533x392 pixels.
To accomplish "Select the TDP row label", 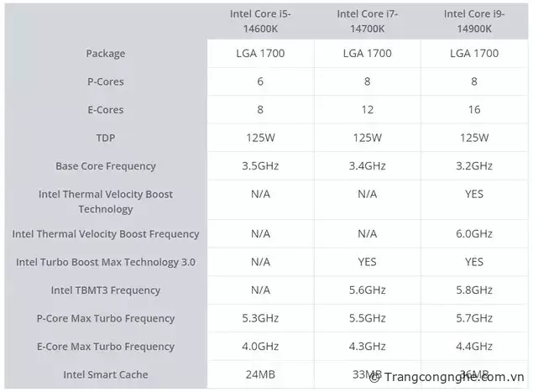I will tap(106, 138).
